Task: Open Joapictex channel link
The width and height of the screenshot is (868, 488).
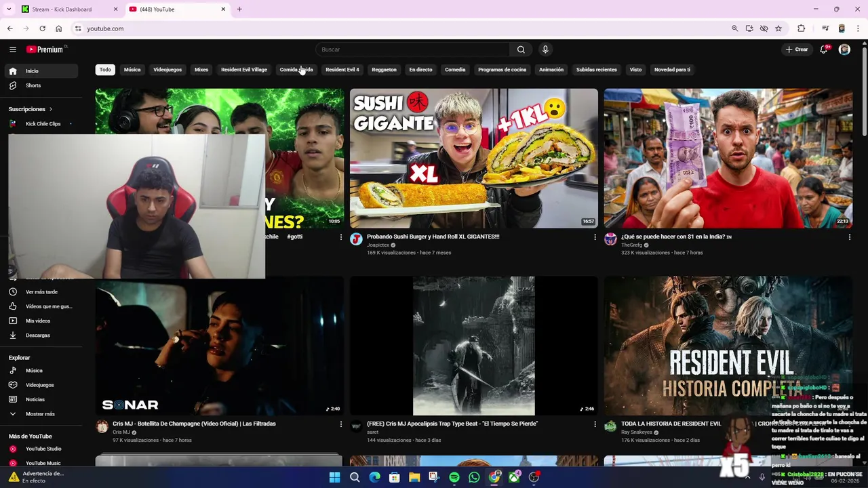Action: 378,245
